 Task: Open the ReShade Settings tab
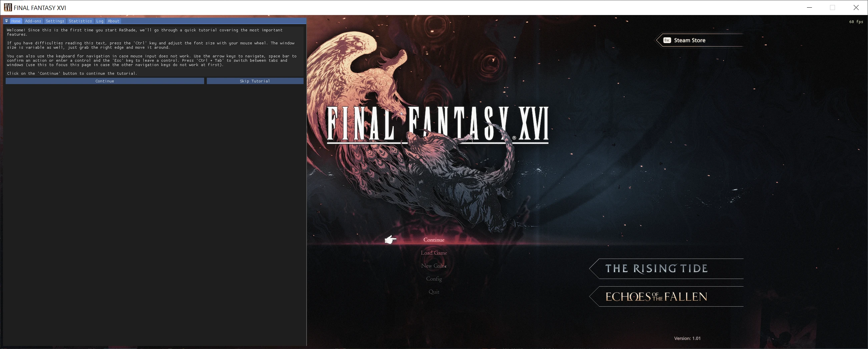point(55,21)
